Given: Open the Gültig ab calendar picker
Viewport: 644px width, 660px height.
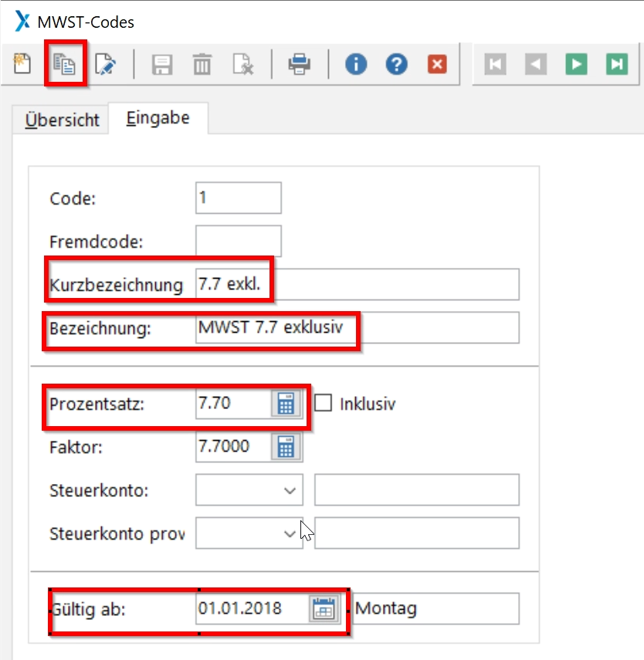Looking at the screenshot, I should point(324,608).
